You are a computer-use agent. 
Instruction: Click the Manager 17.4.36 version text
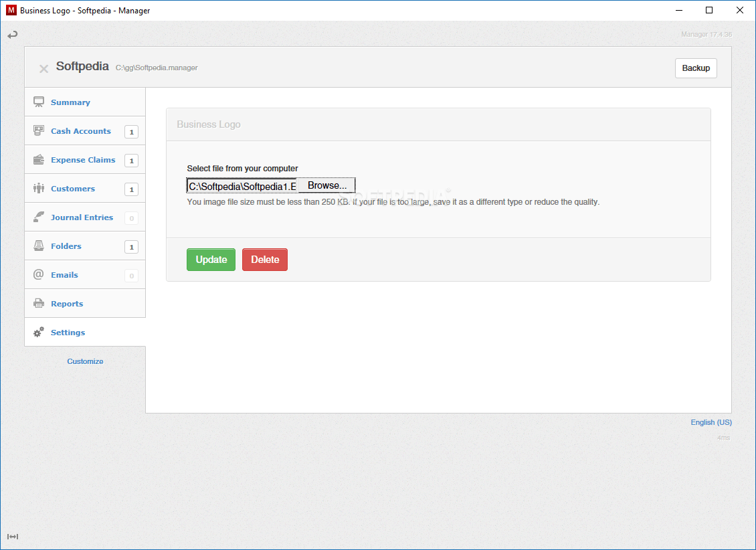(706, 34)
